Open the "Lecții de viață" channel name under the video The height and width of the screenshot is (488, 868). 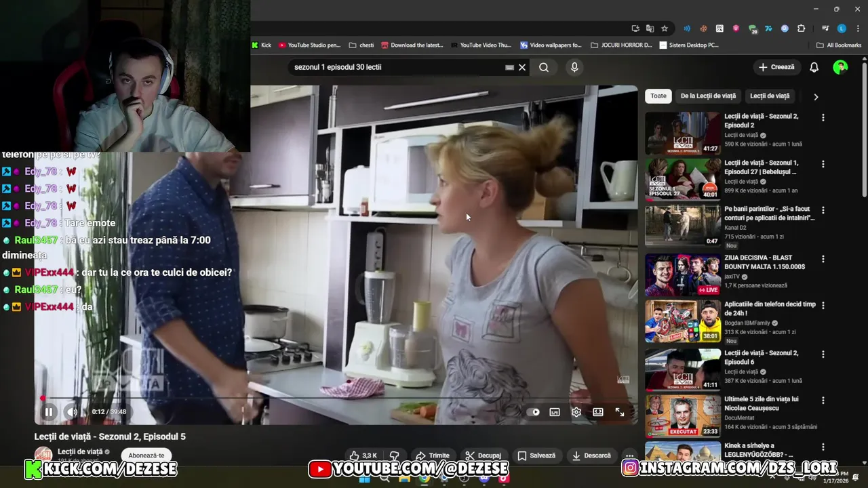pos(80,451)
